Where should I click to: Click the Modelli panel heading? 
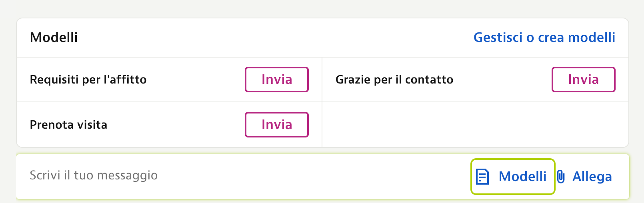click(x=54, y=37)
